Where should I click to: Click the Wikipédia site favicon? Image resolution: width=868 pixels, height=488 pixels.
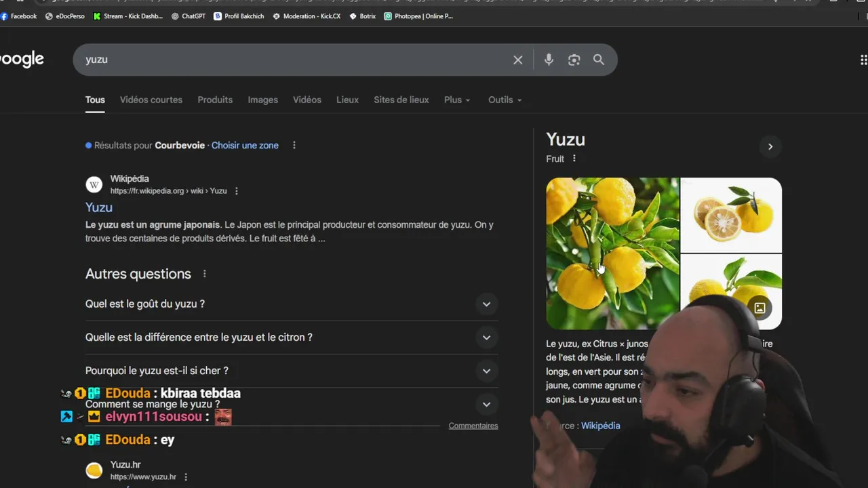pos(94,184)
